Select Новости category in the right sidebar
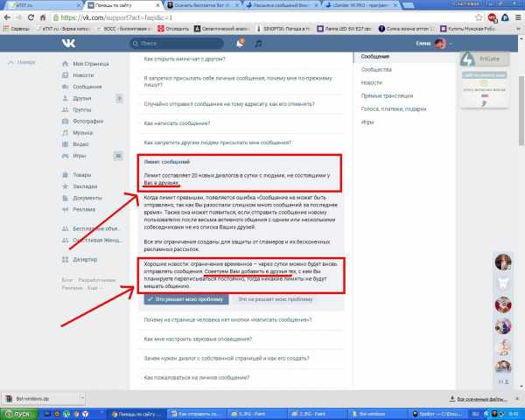This screenshot has height=420, width=525. [x=371, y=83]
